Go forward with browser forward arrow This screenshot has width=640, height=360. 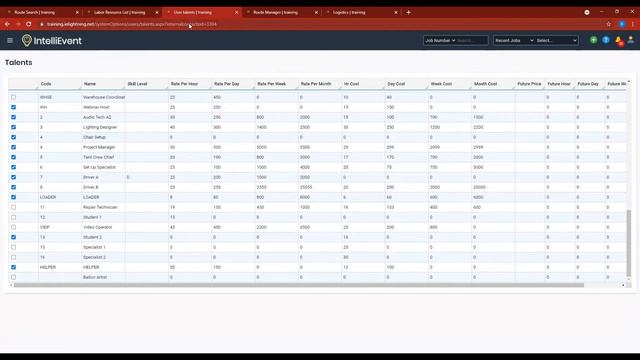click(18, 24)
